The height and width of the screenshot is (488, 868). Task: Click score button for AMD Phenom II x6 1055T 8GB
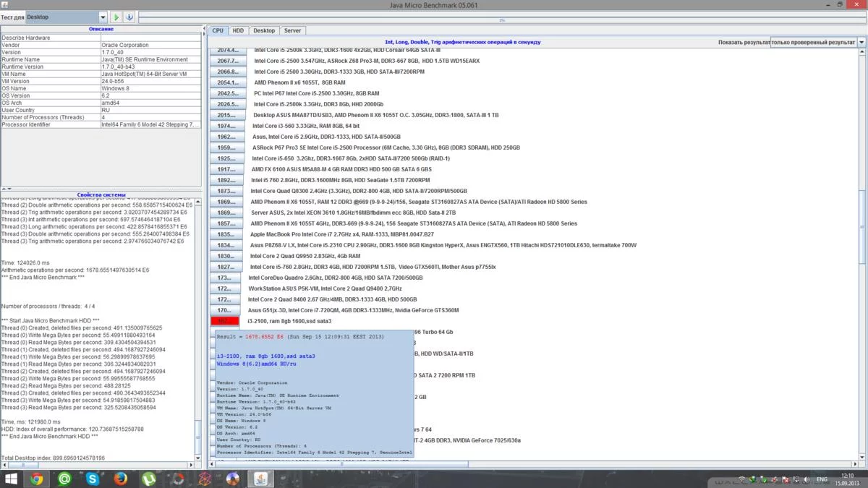[x=227, y=82]
